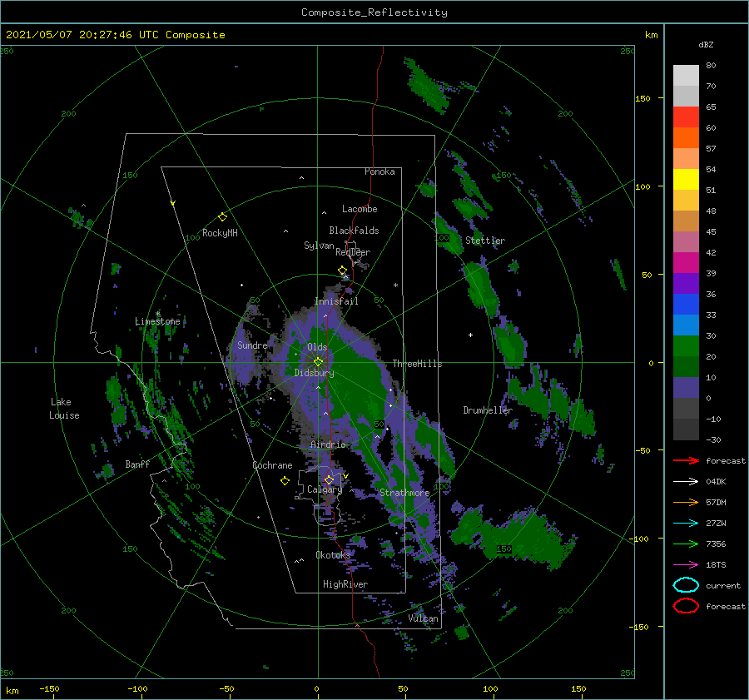Click the Okotoks label
Screen dimensions: 749x700
(333, 554)
